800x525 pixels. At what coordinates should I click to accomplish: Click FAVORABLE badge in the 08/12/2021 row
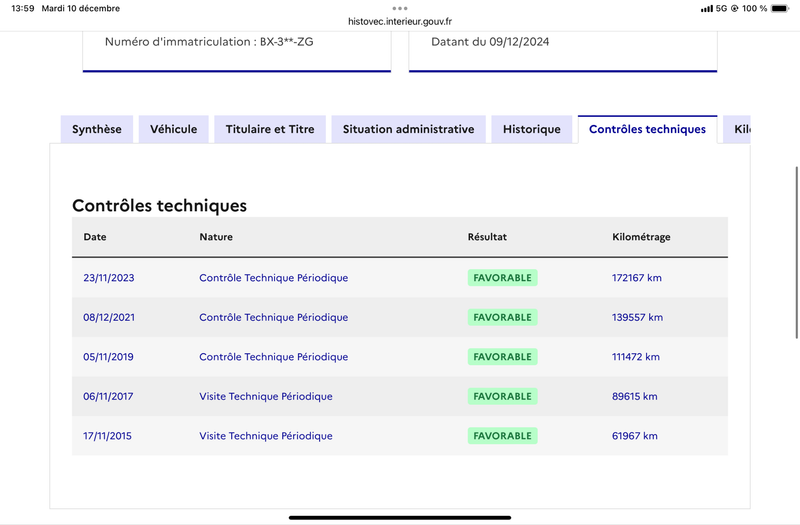tap(503, 317)
